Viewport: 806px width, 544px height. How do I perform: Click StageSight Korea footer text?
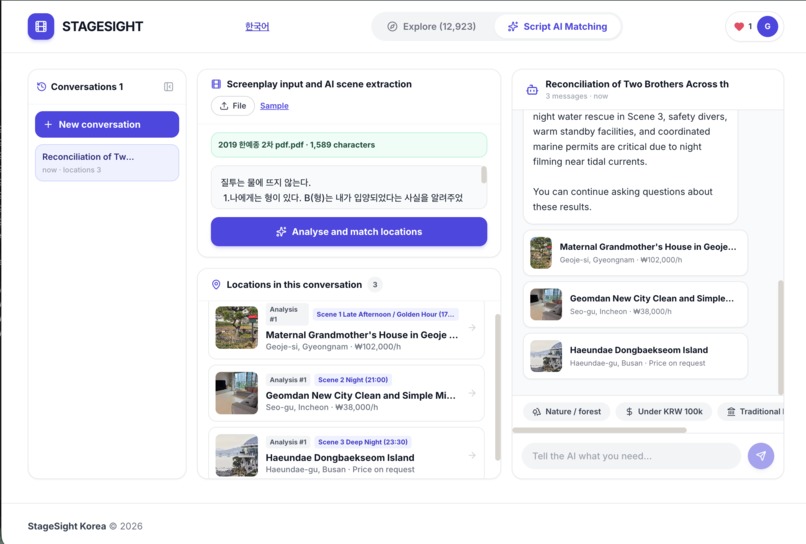(x=67, y=526)
